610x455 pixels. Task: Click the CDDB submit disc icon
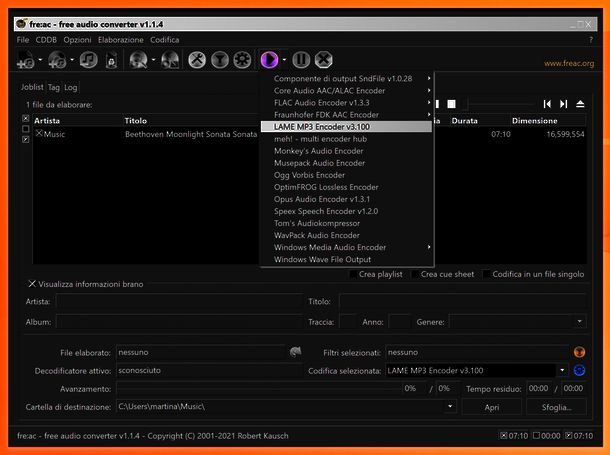pos(170,60)
